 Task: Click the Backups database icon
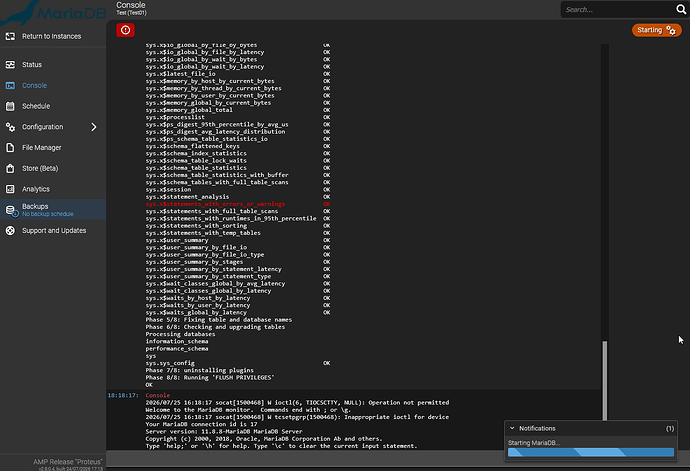pos(11,210)
